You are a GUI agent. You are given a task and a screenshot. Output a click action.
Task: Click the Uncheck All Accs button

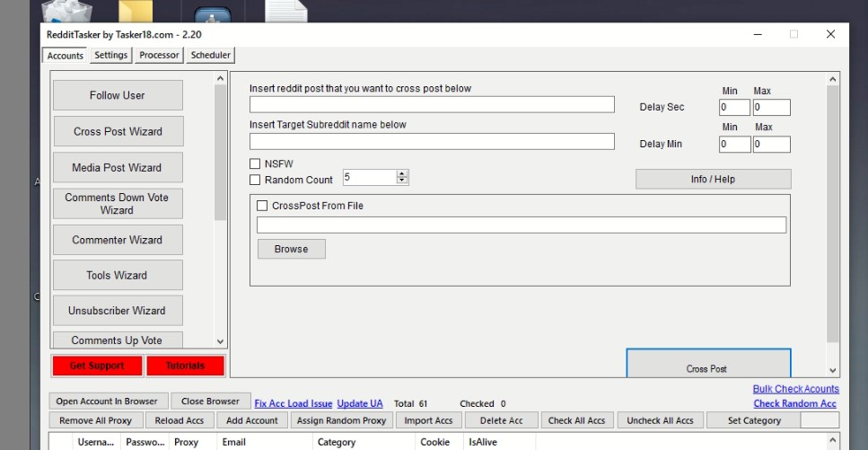tap(660, 420)
